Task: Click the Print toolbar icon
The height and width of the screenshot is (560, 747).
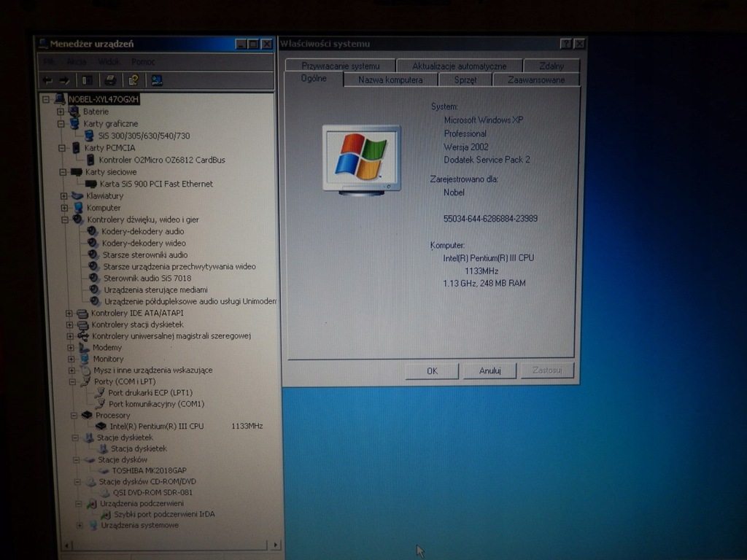Action: [x=111, y=80]
